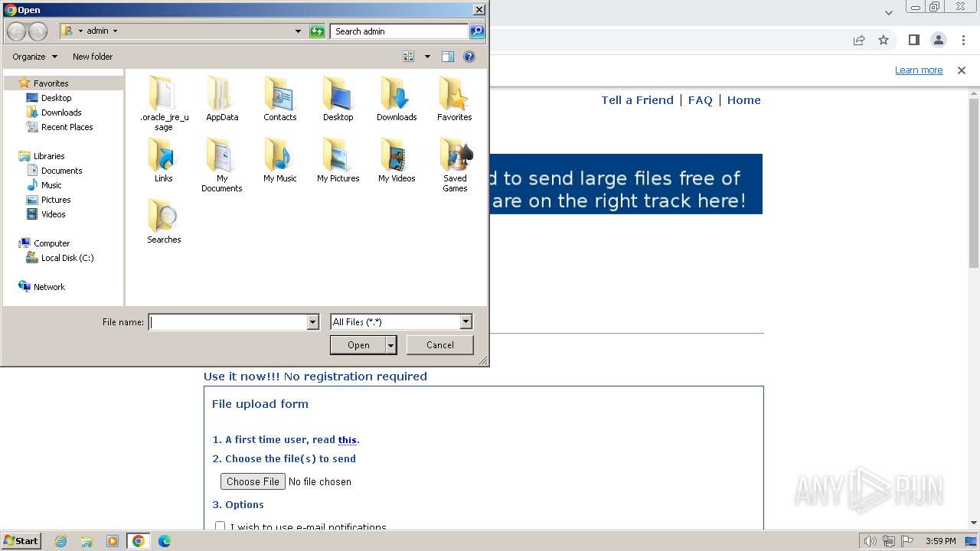
Task: Click the share page icon in Chrome
Action: 859,40
